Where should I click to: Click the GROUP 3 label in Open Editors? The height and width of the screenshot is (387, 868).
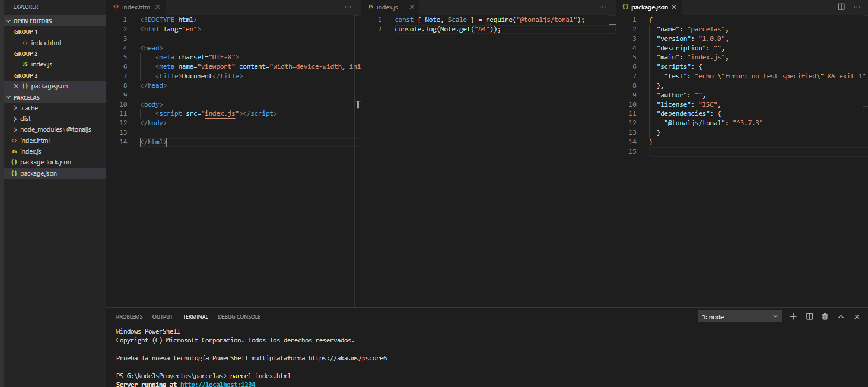[x=26, y=75]
